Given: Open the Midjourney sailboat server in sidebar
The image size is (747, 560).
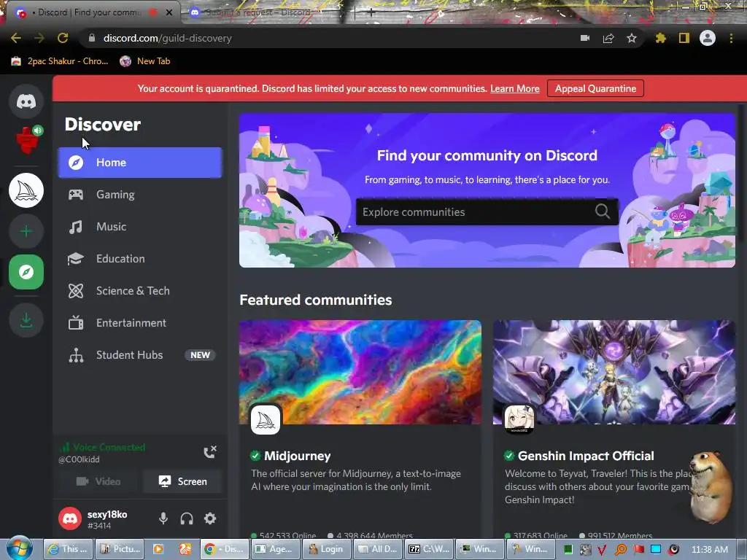Looking at the screenshot, I should coord(26,190).
